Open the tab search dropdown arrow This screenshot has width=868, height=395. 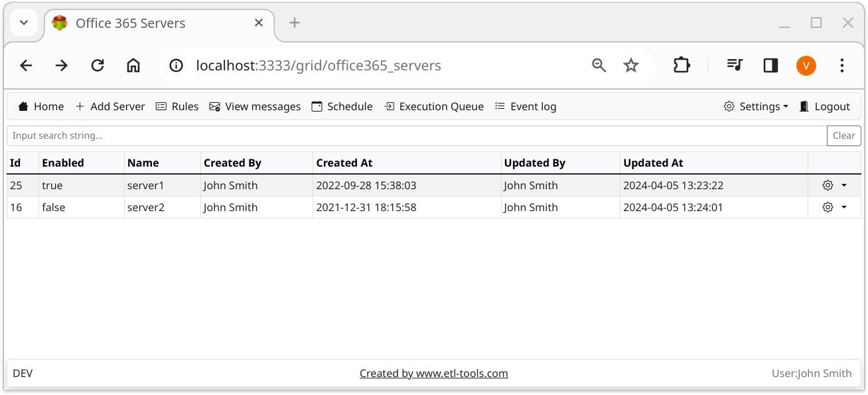click(24, 23)
